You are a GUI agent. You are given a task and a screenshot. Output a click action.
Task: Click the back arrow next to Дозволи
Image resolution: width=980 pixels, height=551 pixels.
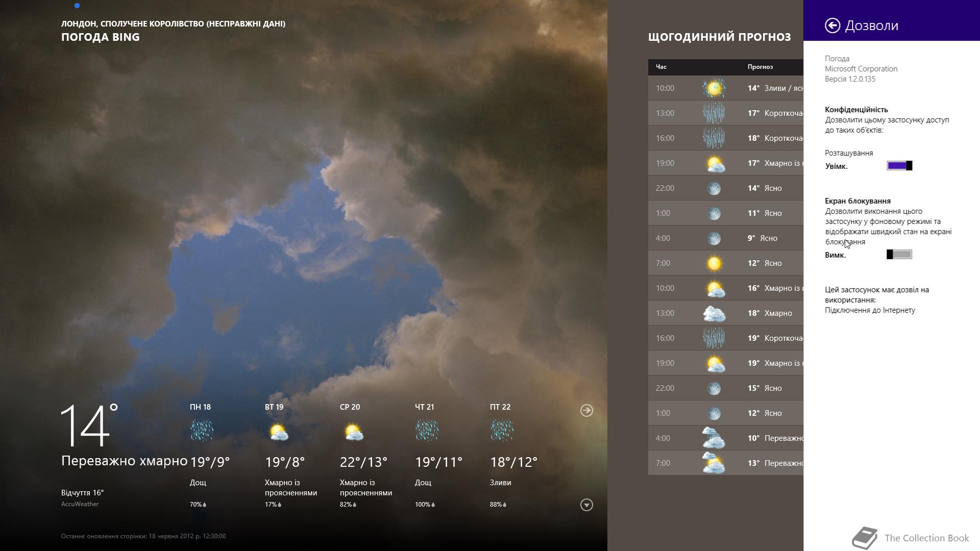click(832, 26)
